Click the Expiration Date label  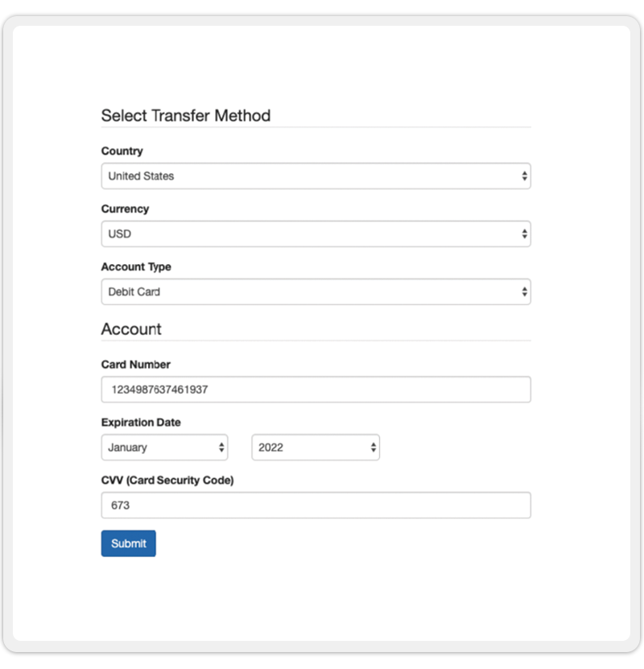pos(141,423)
